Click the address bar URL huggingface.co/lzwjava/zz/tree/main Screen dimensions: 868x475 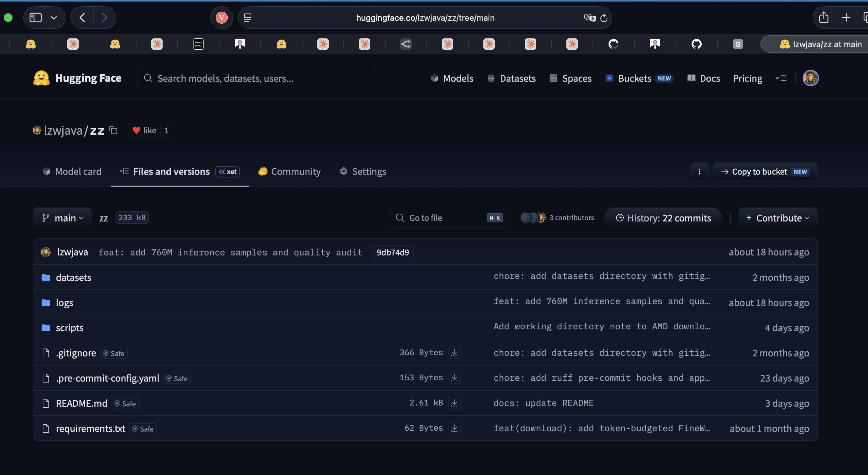coord(425,18)
